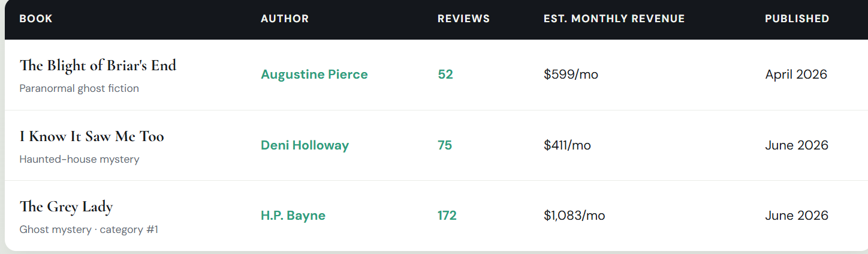Click the EST. MONTHLY REVENUE column header
The height and width of the screenshot is (254, 868).
pos(614,19)
